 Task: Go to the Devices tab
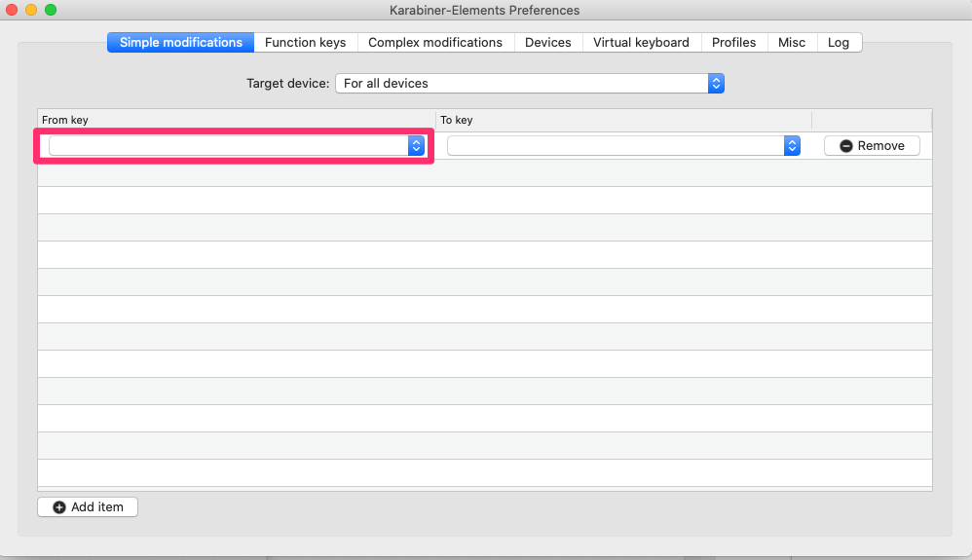click(x=548, y=42)
